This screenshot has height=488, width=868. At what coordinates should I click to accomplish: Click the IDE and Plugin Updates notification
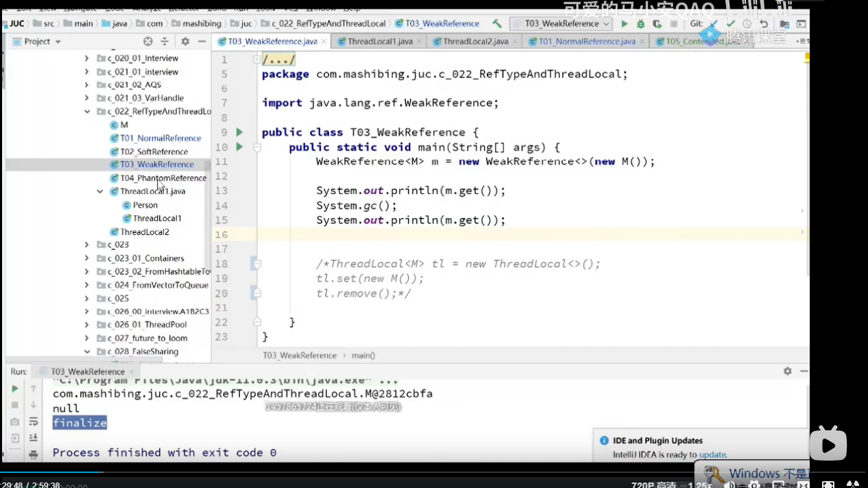701,447
